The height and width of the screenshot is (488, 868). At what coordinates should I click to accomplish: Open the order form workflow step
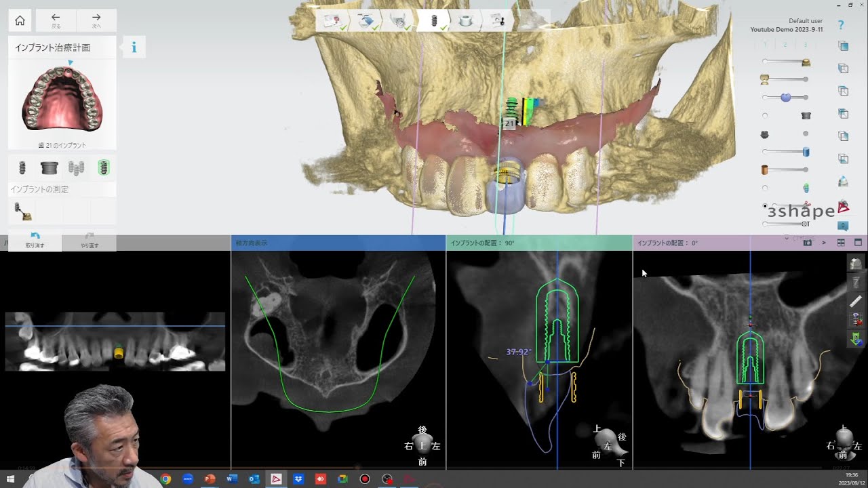pos(332,21)
